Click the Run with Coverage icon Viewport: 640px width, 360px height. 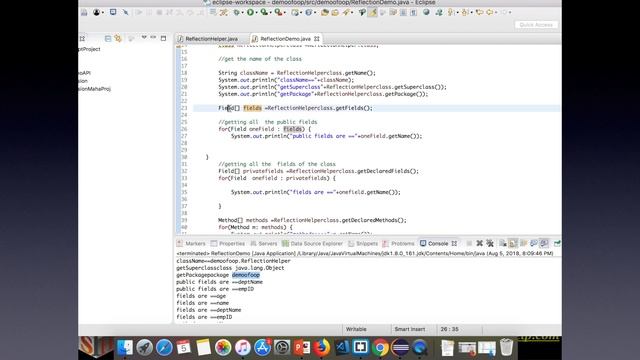point(264,12)
